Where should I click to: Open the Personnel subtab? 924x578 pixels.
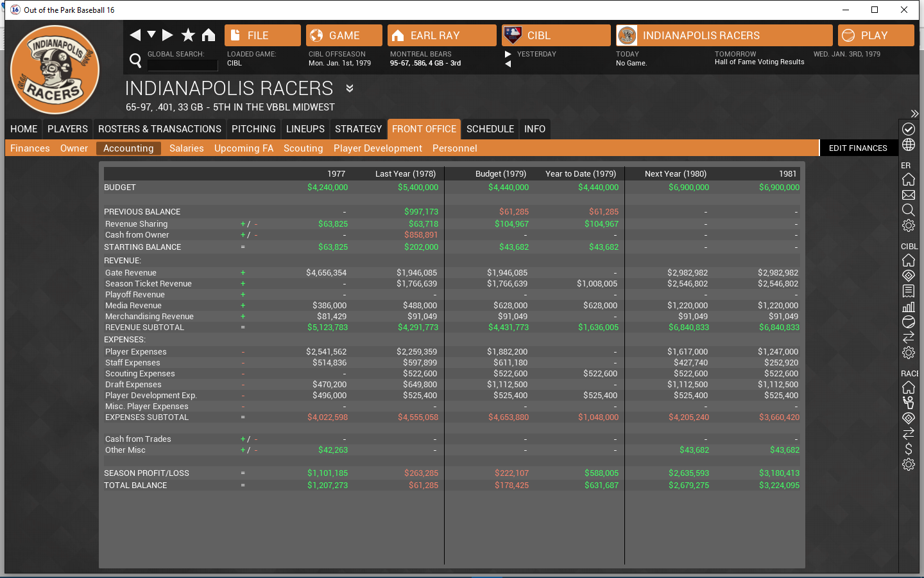pos(455,148)
